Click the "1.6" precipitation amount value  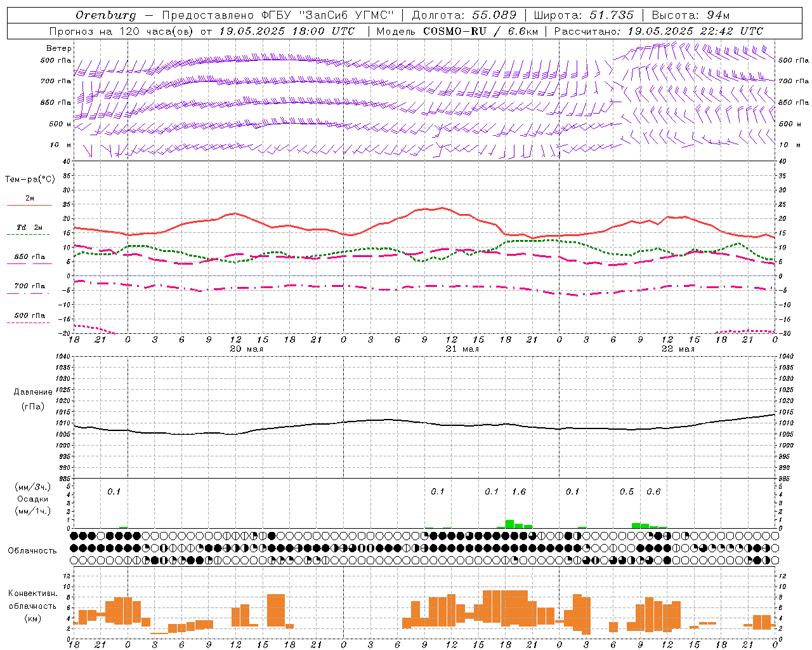pos(519,491)
